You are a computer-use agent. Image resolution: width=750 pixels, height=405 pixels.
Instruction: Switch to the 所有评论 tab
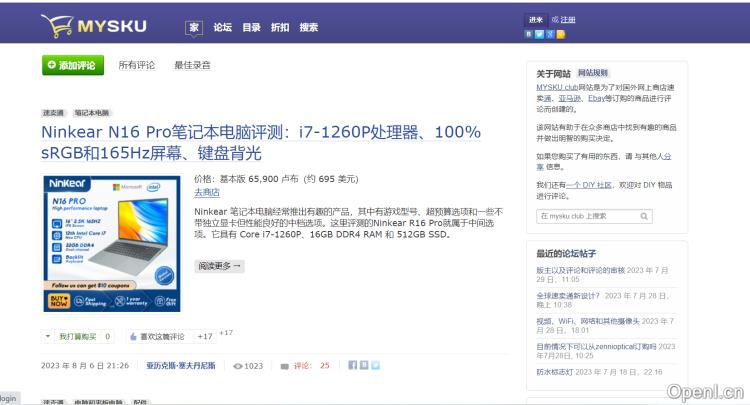pos(137,65)
